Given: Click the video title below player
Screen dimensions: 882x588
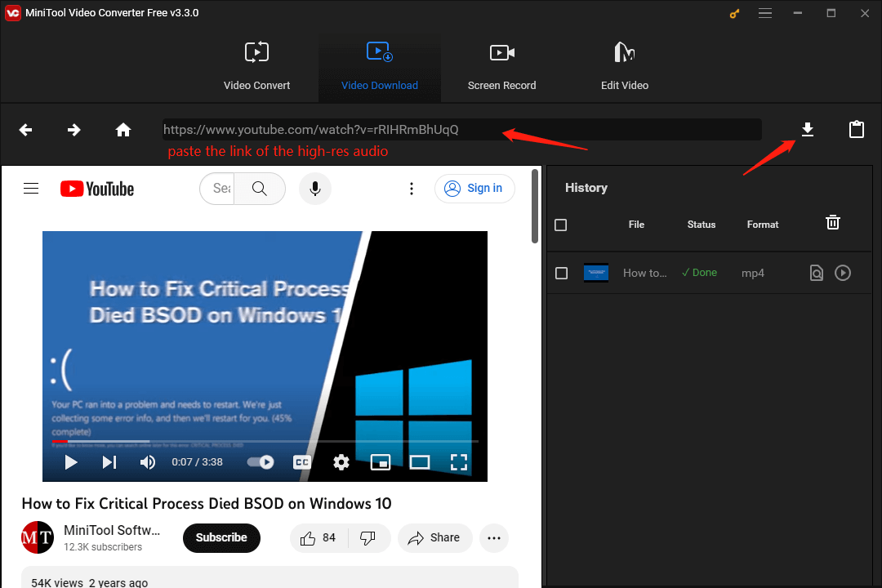Looking at the screenshot, I should [207, 504].
